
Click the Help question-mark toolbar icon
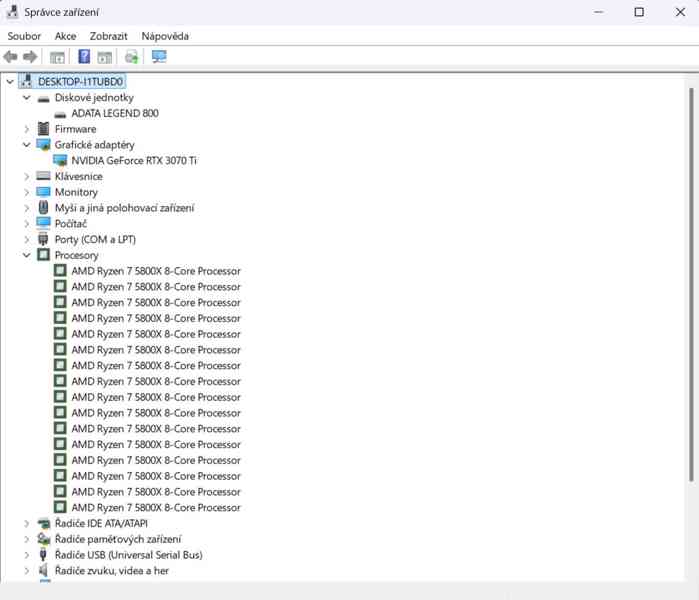(x=84, y=57)
